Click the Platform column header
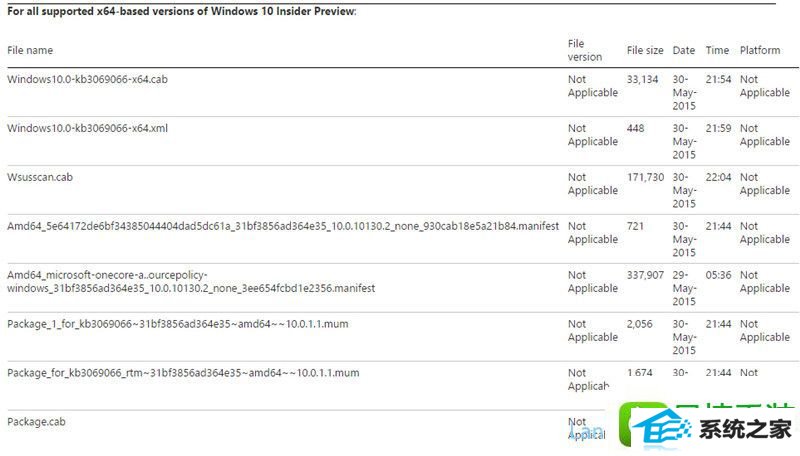The width and height of the screenshot is (800, 456). click(760, 50)
